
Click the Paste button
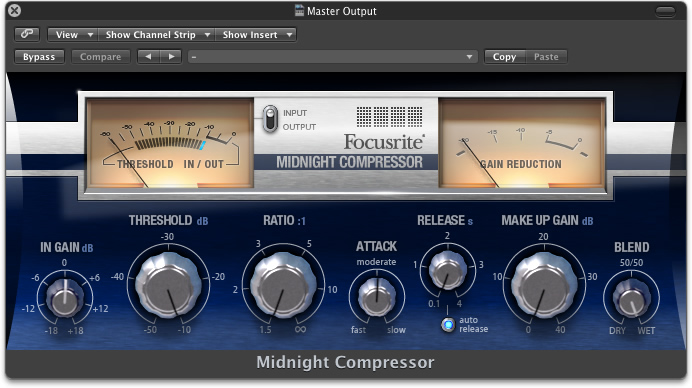coord(546,57)
